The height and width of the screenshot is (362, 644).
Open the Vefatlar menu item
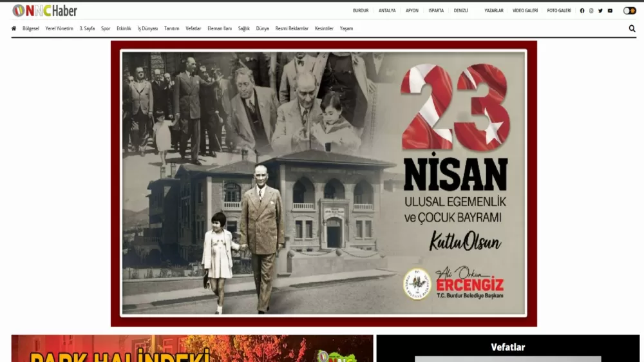tap(193, 28)
